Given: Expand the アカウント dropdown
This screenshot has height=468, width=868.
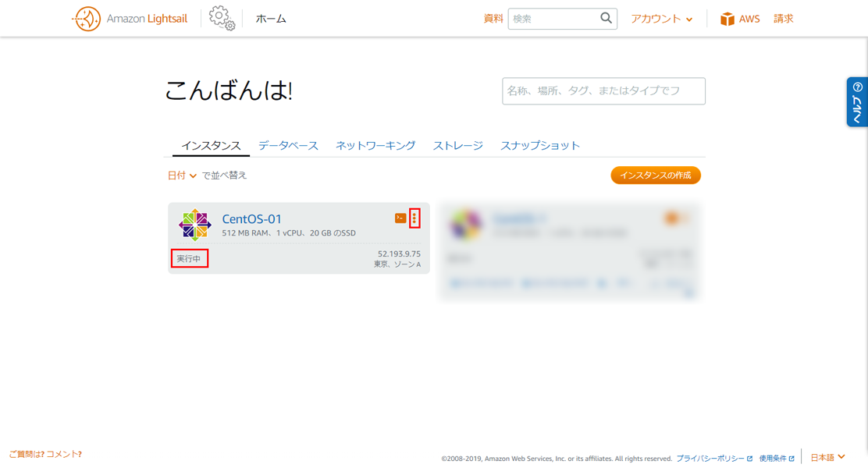Looking at the screenshot, I should (661, 19).
